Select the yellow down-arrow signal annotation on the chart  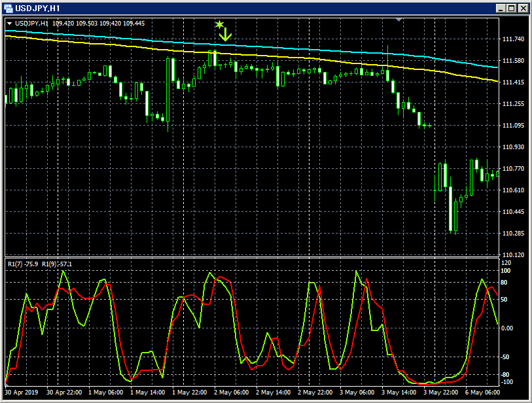pyautogui.click(x=224, y=34)
